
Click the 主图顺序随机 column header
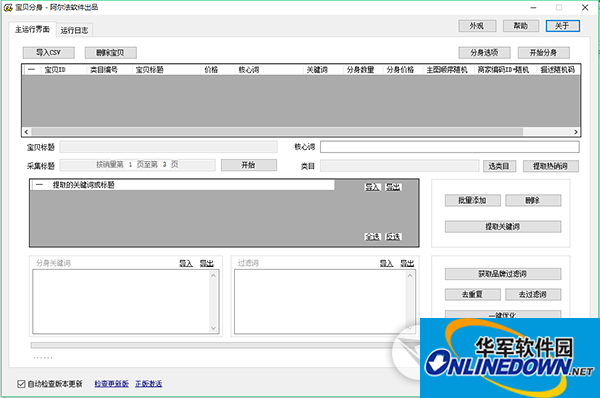448,70
